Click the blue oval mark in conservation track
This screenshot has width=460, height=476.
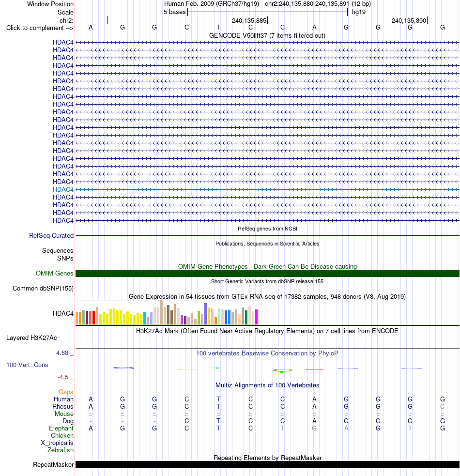point(124,368)
